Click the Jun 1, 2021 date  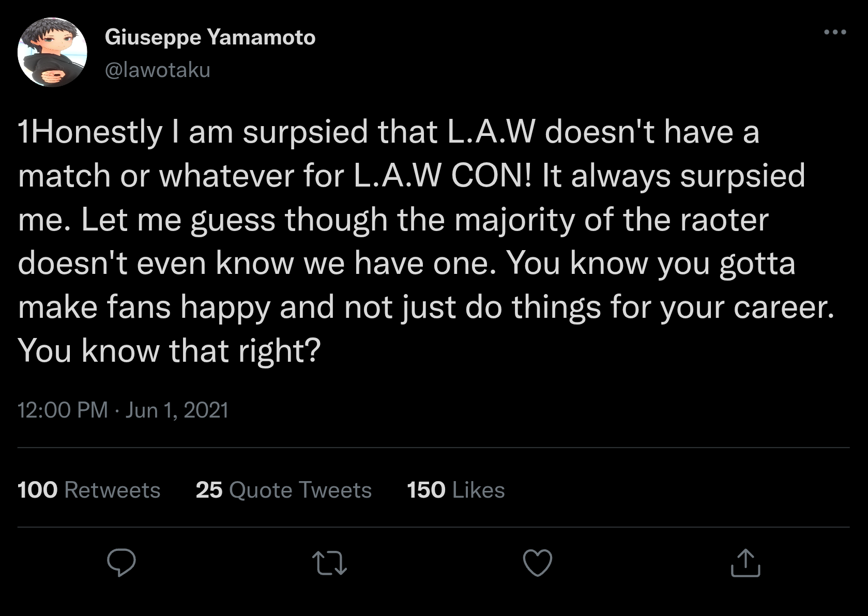177,410
